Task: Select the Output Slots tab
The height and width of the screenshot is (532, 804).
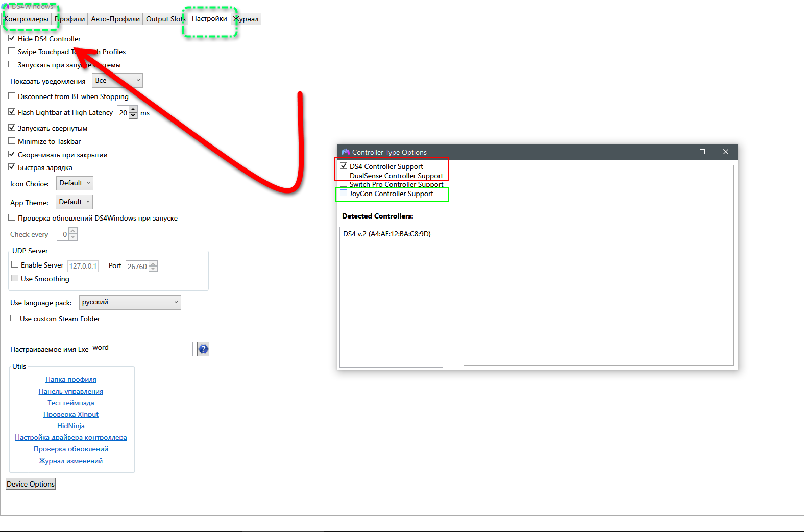Action: point(165,19)
